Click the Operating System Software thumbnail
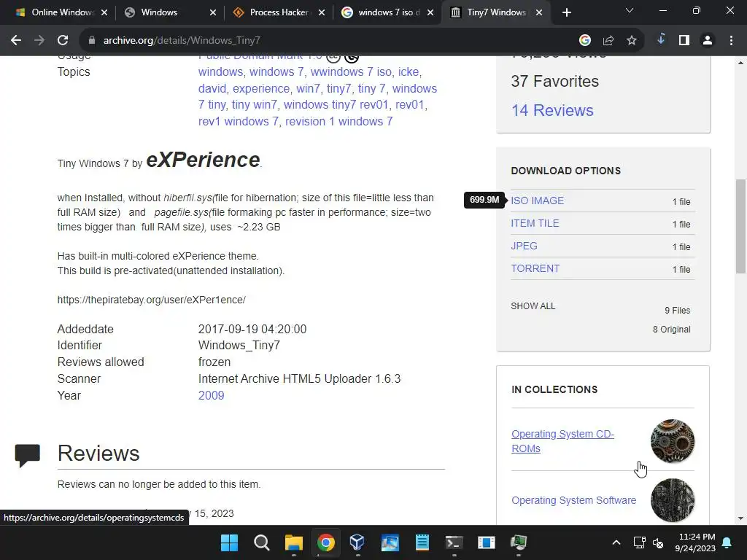Viewport: 747px width, 560px height. point(673,500)
